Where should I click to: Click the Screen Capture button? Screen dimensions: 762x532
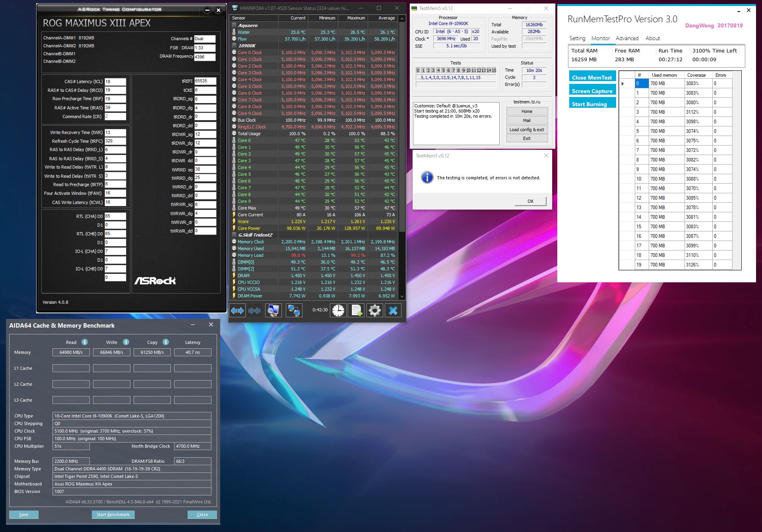point(592,91)
